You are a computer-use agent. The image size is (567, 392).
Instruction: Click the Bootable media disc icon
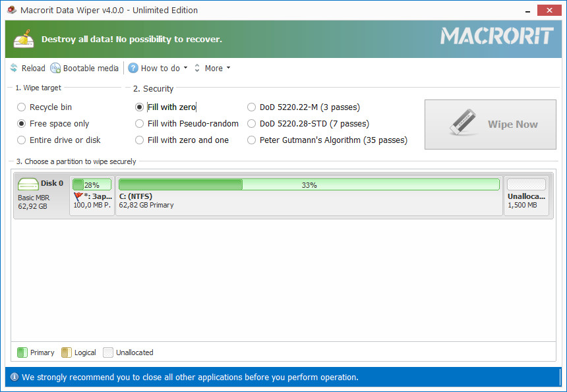click(55, 68)
